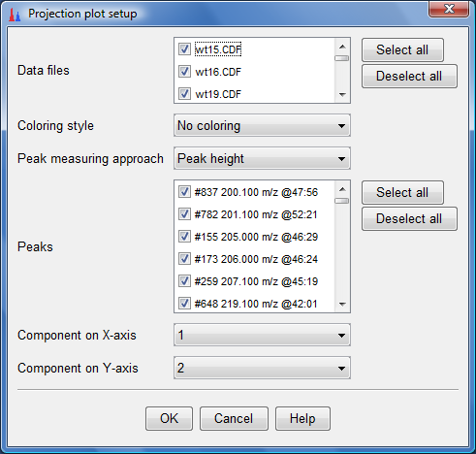Screen dimensions: 476x454
Task: Click the MZmine icon in title bar
Action: click(15, 15)
